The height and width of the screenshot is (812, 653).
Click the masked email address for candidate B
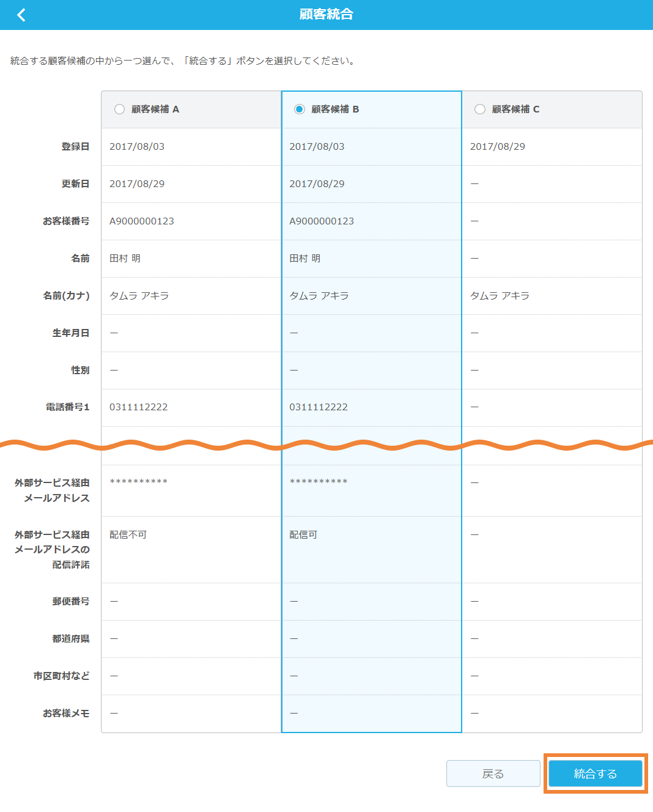click(x=319, y=481)
